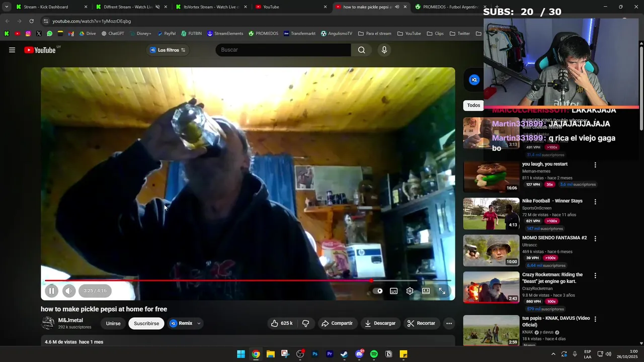Open M&Jmetal channel avatar
The height and width of the screenshot is (362, 644).
point(48,323)
